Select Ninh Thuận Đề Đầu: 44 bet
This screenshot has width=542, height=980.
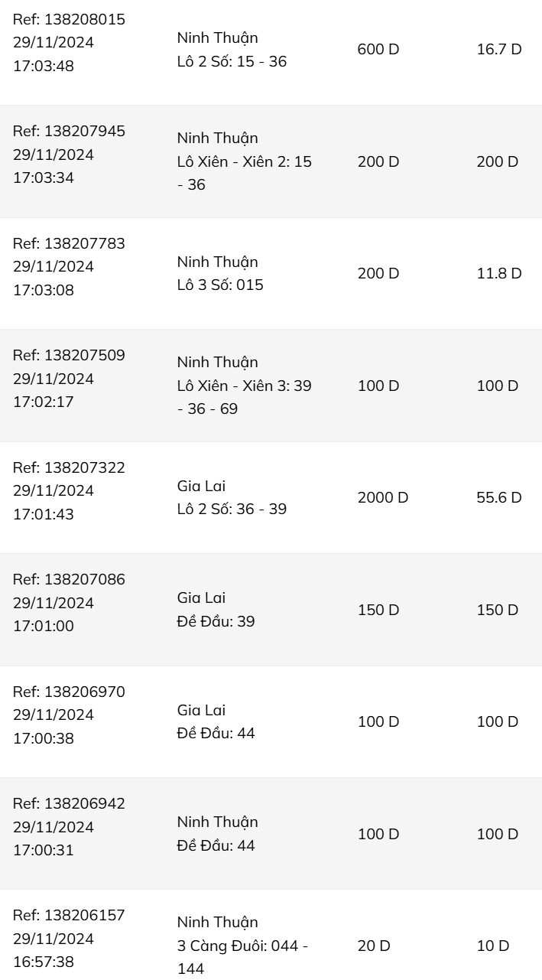[x=217, y=834]
